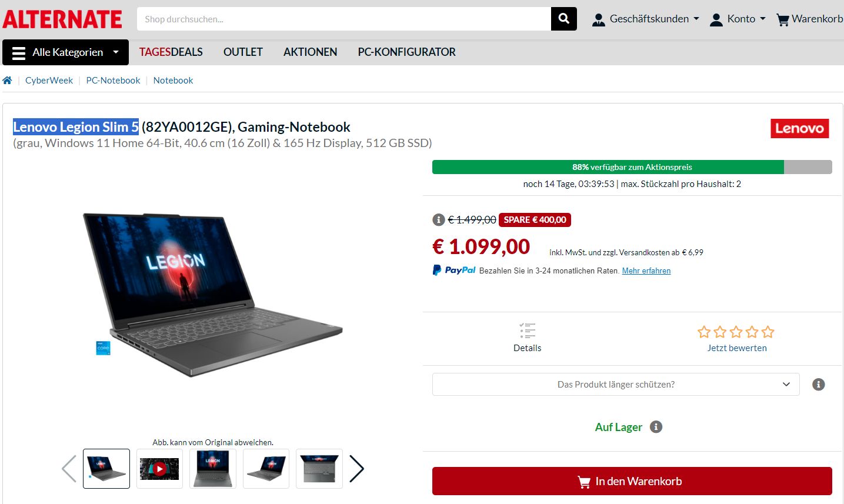
Task: Show next product images with right arrow
Action: tap(356, 469)
